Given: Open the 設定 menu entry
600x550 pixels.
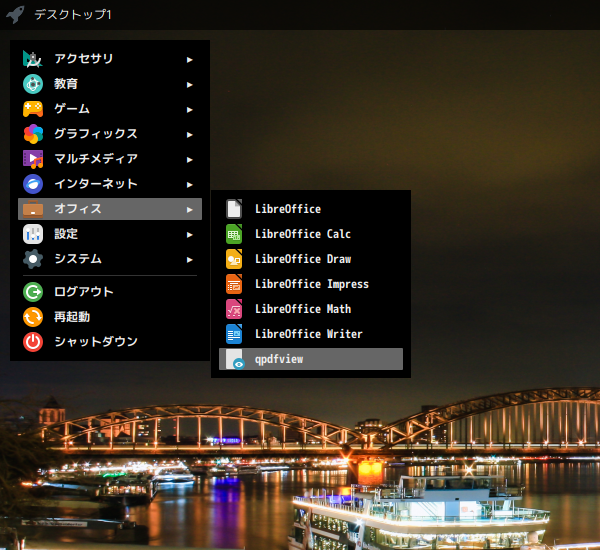Looking at the screenshot, I should (x=110, y=234).
